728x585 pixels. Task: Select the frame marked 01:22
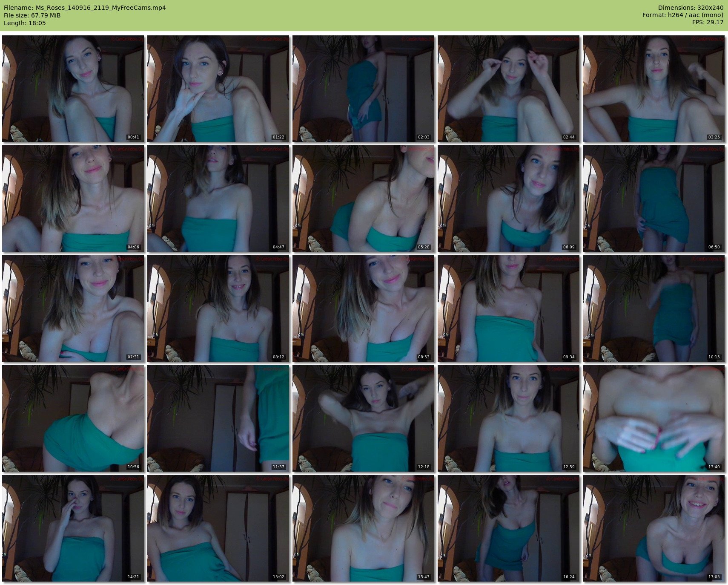218,89
